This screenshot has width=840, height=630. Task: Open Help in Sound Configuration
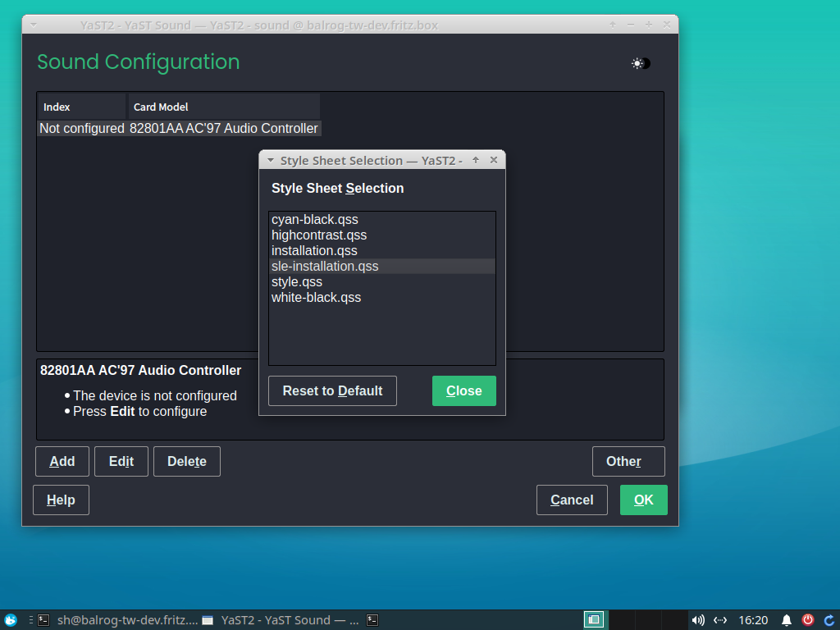tap(61, 500)
